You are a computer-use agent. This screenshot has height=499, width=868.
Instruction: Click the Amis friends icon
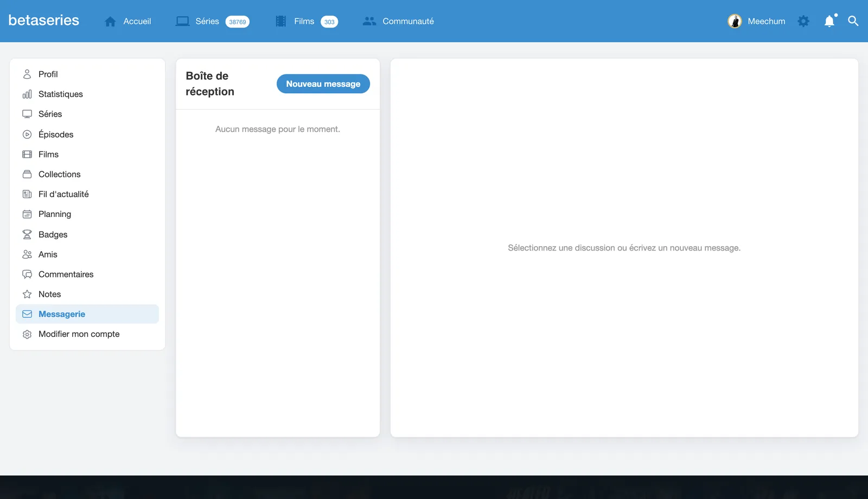click(x=27, y=254)
